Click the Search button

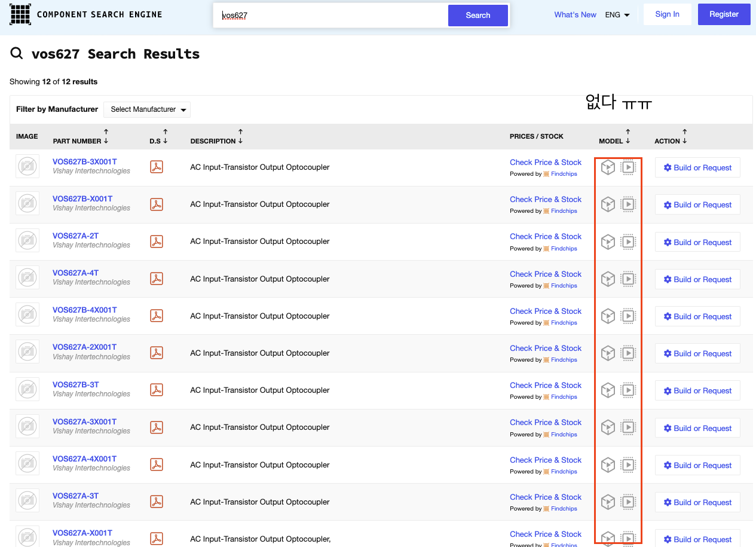(478, 16)
